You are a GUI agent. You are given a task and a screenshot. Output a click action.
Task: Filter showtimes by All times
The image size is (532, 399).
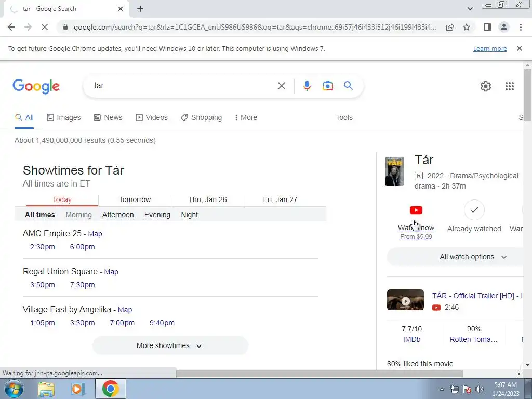pos(40,215)
